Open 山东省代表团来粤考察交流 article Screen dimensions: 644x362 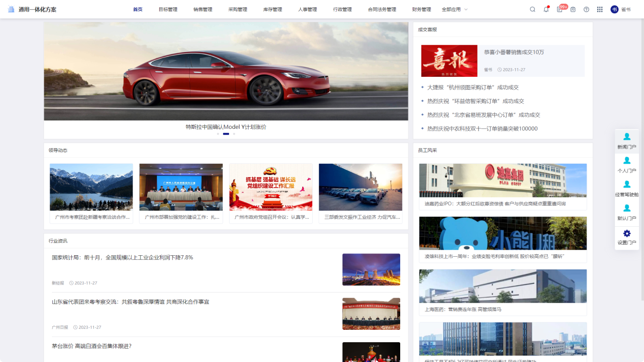pyautogui.click(x=131, y=302)
